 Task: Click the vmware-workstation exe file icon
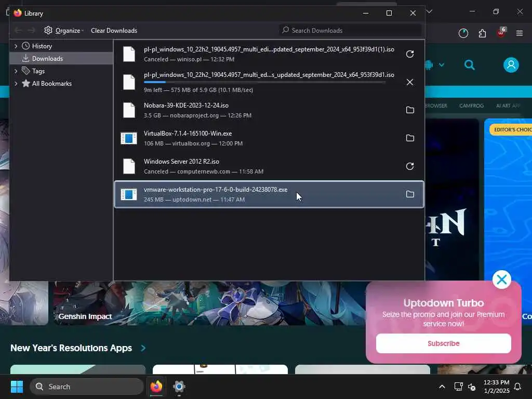coord(129,194)
